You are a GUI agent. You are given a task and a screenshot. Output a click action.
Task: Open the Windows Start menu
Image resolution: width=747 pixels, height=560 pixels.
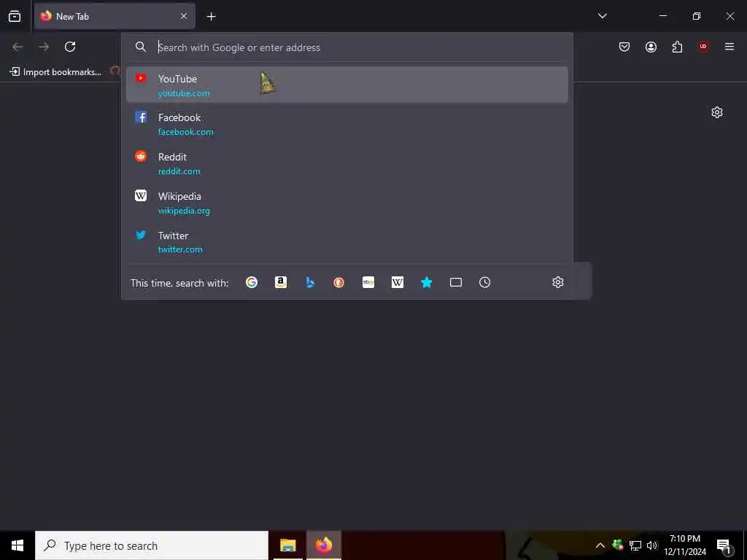pyautogui.click(x=18, y=545)
